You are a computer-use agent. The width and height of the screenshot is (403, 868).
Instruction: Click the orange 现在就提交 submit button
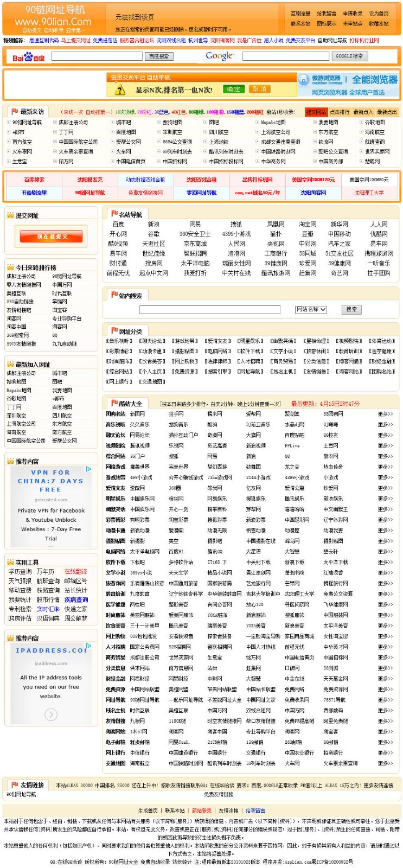(x=52, y=236)
